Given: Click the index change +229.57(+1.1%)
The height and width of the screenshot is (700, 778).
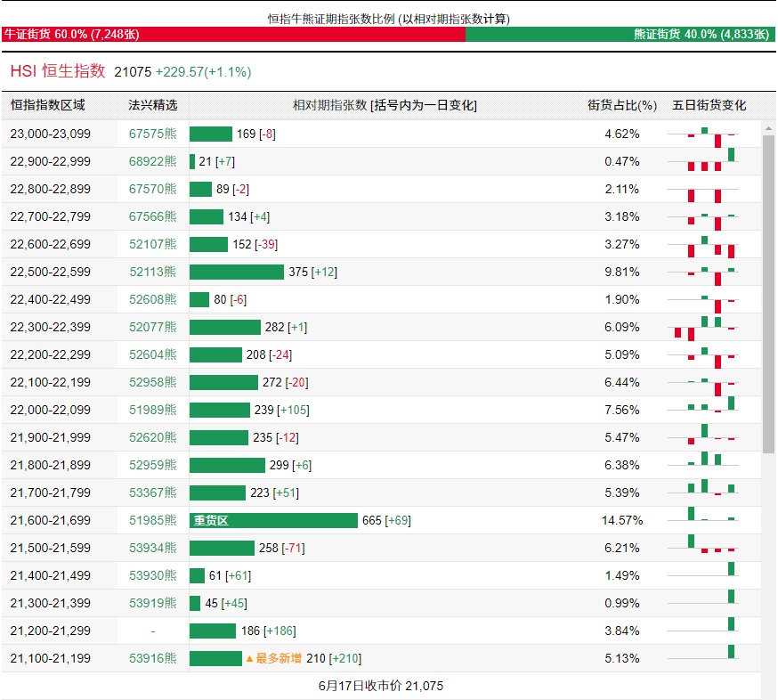Looking at the screenshot, I should (x=204, y=72).
